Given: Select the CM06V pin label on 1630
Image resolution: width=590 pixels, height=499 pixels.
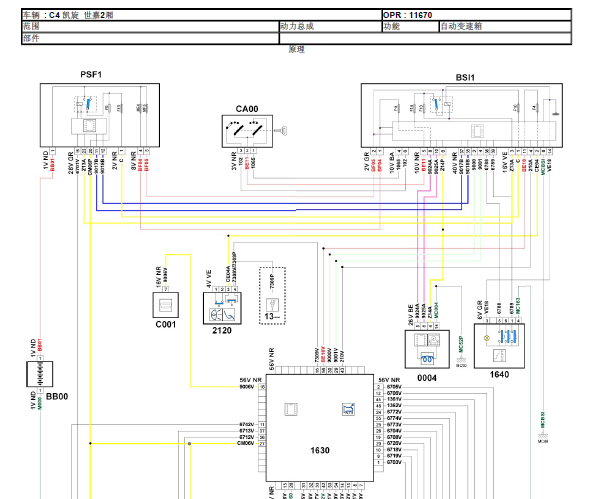Looking at the screenshot, I should click(246, 444).
